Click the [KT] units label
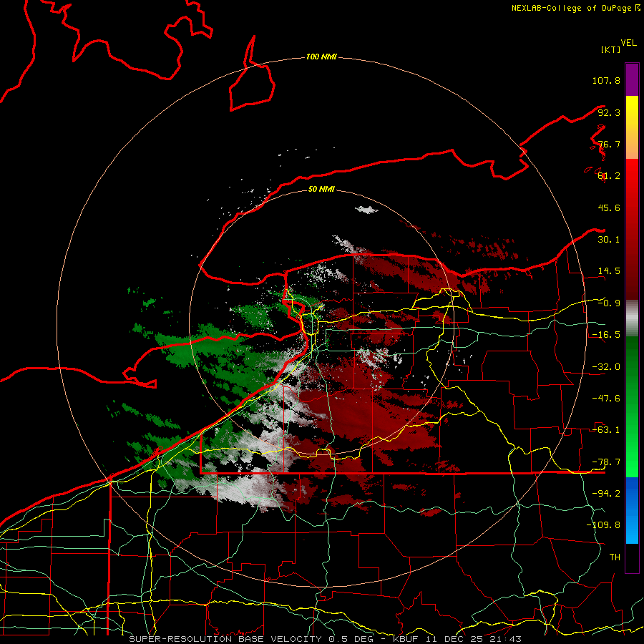Screen dimensions: 644x644 click(611, 49)
